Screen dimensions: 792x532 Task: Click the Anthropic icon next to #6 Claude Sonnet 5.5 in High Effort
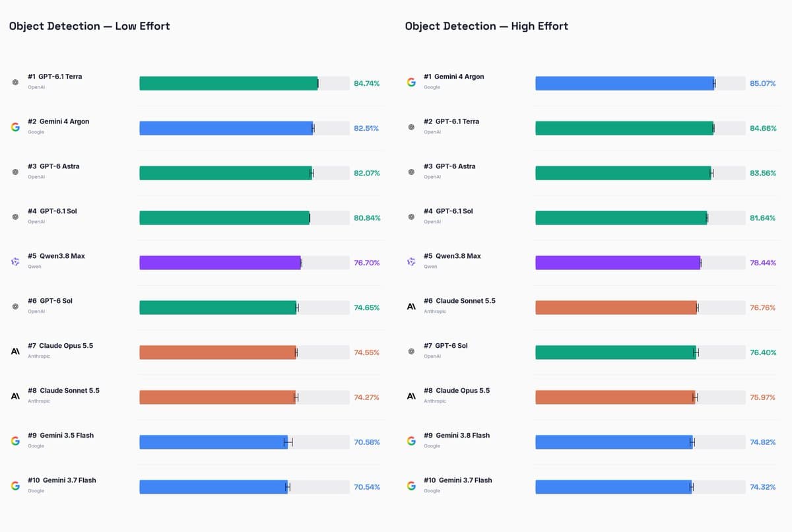tap(411, 306)
